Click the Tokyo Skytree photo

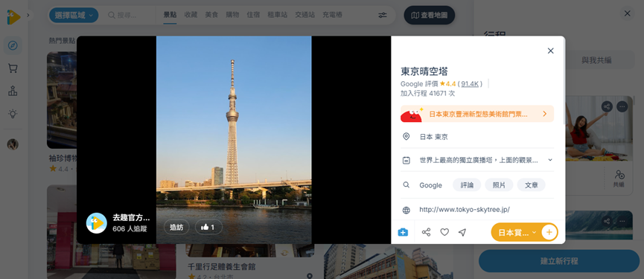tap(234, 140)
